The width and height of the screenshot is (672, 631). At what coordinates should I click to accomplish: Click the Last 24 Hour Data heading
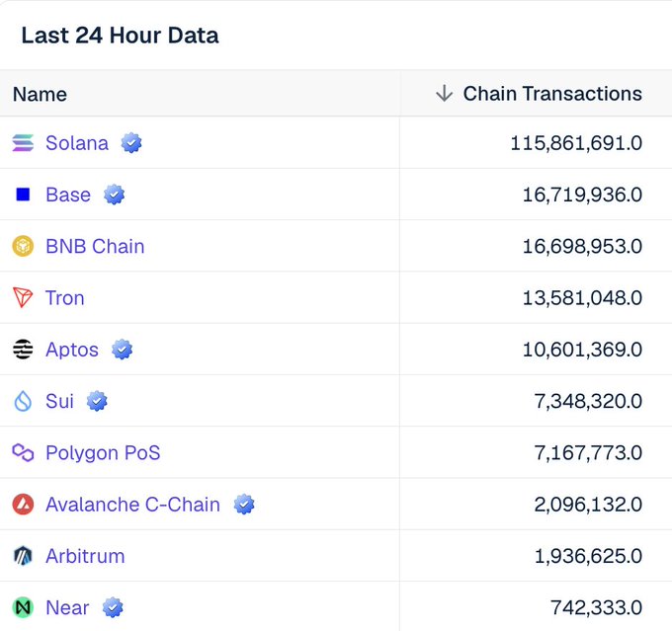click(120, 36)
